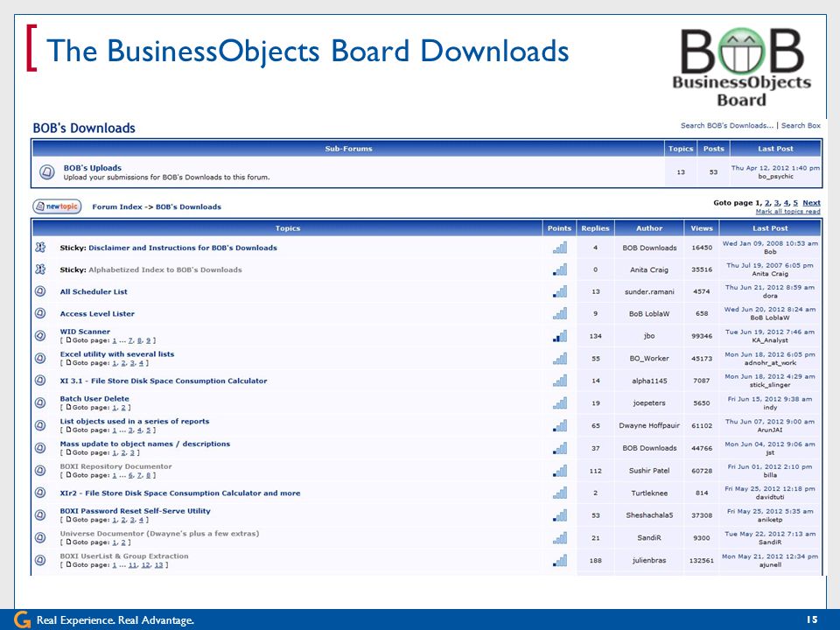
Task: Go to page 8 of BOXI Repository Documentor
Action: (148, 475)
